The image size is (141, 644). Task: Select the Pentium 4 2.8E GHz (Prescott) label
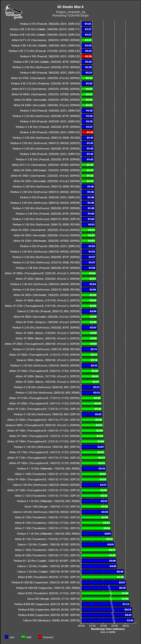[48, 268]
